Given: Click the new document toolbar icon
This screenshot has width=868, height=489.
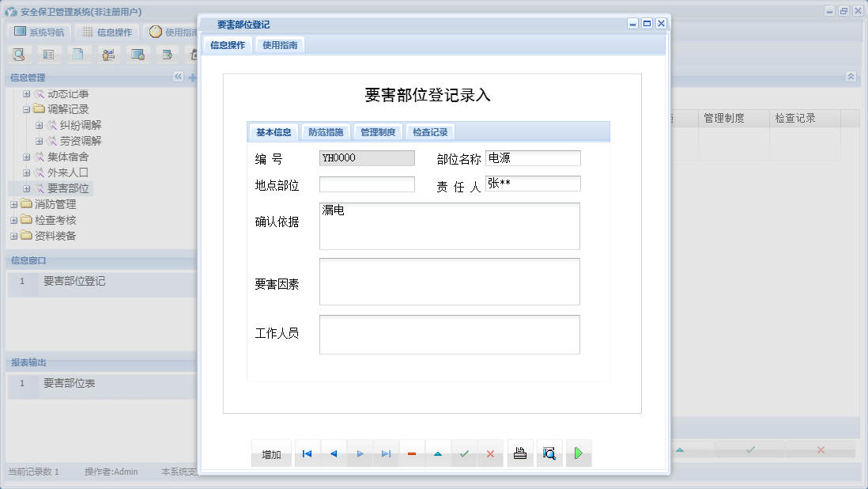Looking at the screenshot, I should click(x=78, y=54).
